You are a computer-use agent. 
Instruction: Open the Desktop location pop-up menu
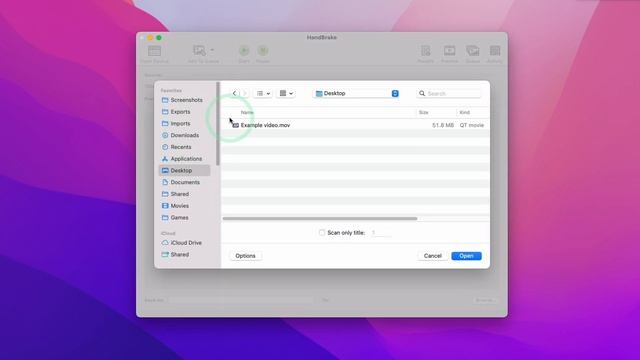coord(357,93)
